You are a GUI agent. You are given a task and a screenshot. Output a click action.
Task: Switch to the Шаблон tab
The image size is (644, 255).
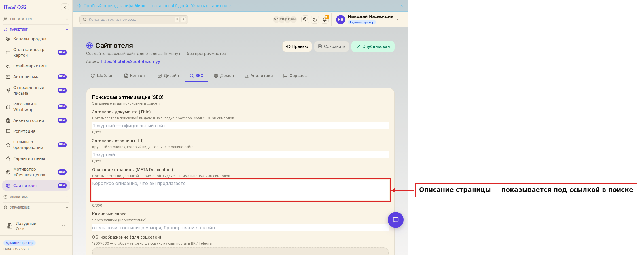102,76
